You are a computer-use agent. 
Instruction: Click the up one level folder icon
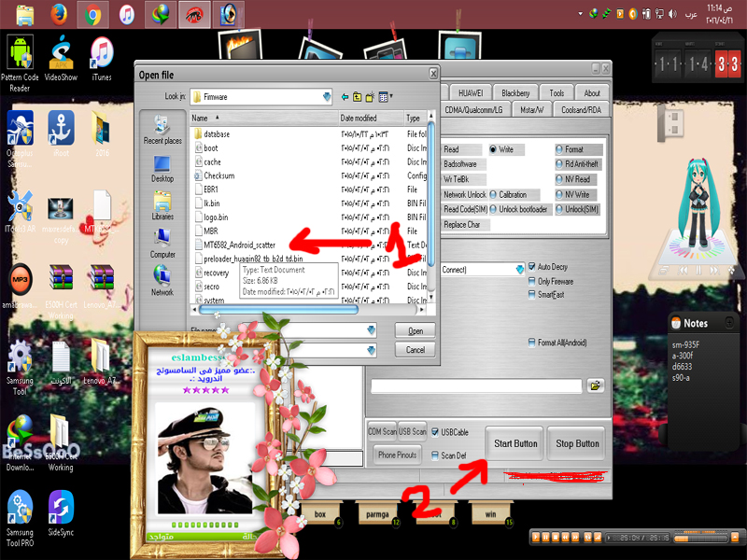(x=358, y=97)
